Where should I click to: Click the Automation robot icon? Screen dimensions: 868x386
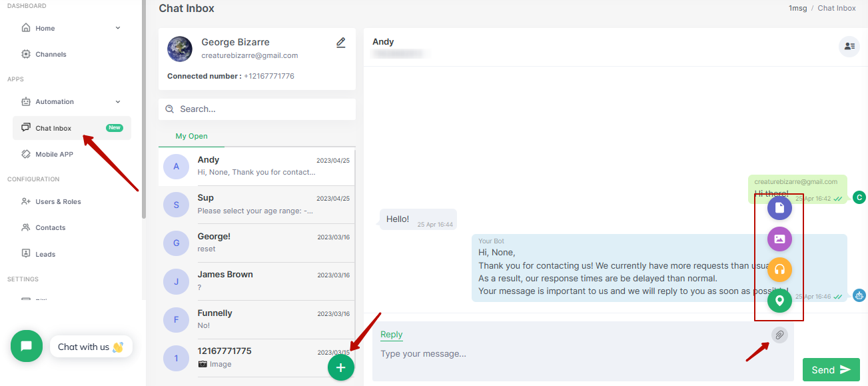coord(26,102)
